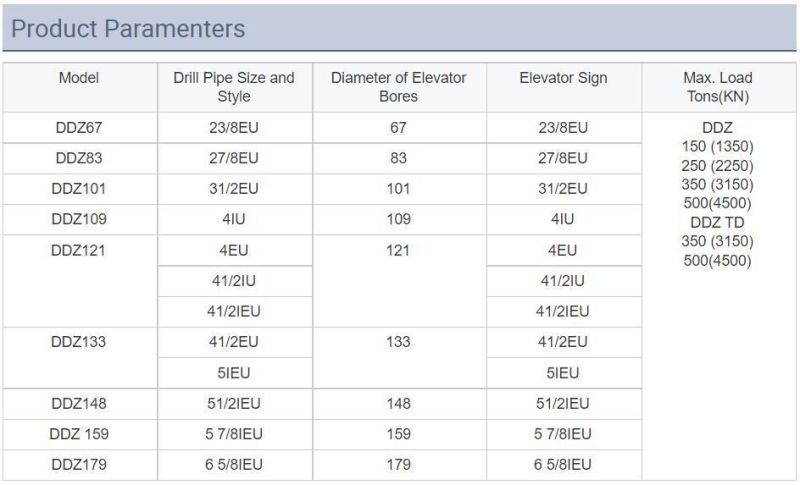Click the DDZ109 model cell
800x485 pixels.
[79, 219]
